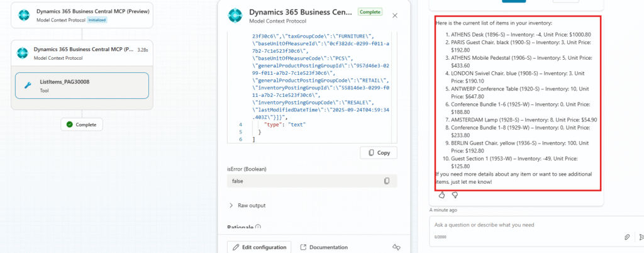644x253 pixels.
Task: Select the Dynamics 365 MCP 3.28s node
Action: [82, 52]
